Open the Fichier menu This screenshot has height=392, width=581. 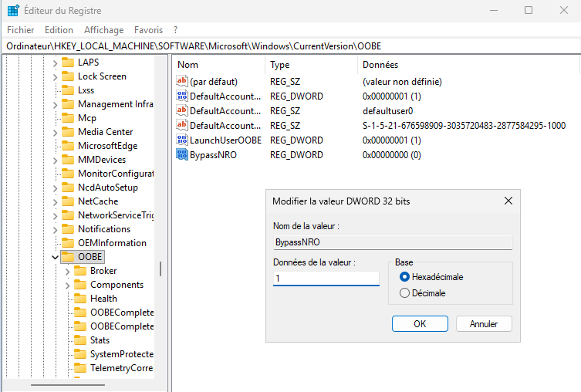tap(21, 30)
